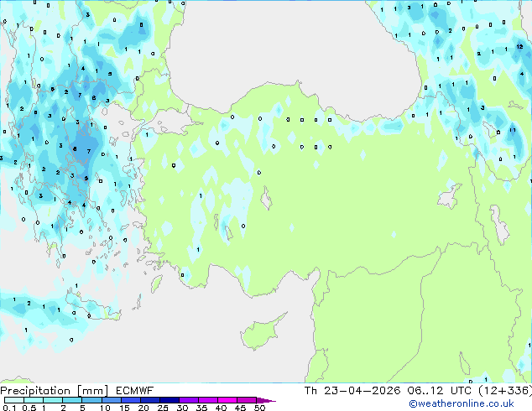Click the 10–15 mm legend color box
This screenshot has width=532, height=411.
[111, 400]
